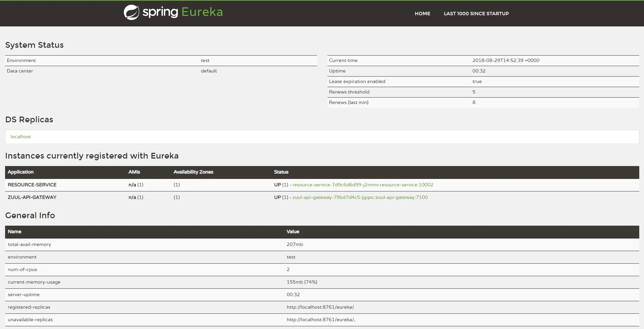Click the total-avail-memory row name
This screenshot has width=644, height=329.
click(30, 244)
